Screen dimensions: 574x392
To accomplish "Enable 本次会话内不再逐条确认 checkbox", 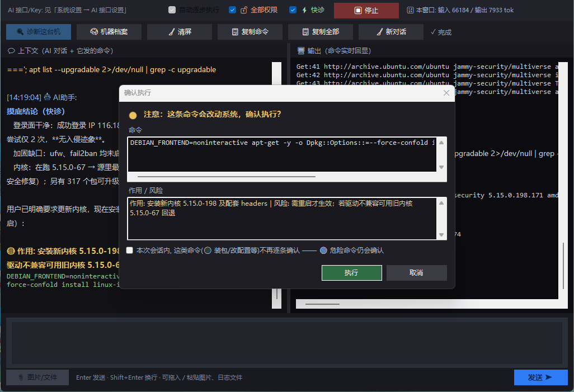I will tap(130, 251).
